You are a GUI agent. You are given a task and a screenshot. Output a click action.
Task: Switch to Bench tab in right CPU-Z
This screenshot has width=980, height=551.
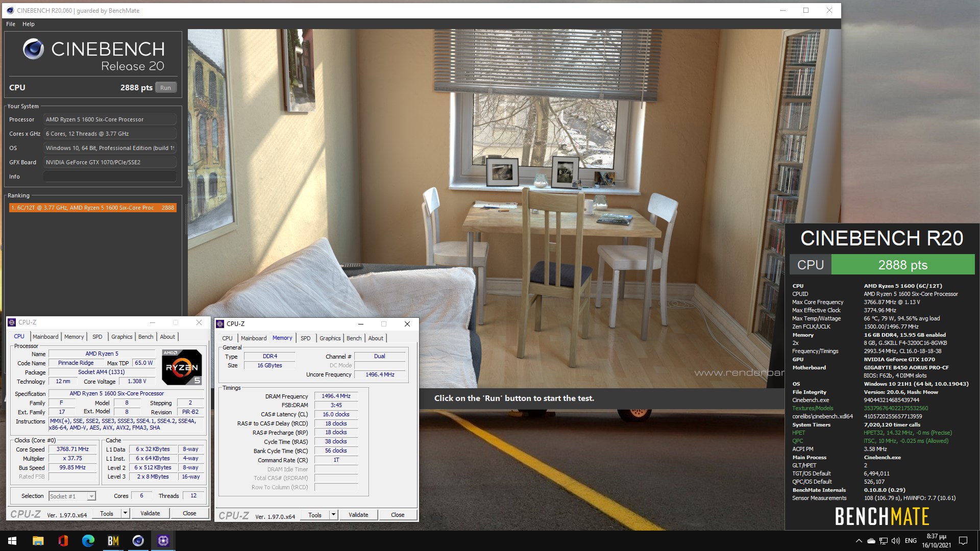pos(354,338)
